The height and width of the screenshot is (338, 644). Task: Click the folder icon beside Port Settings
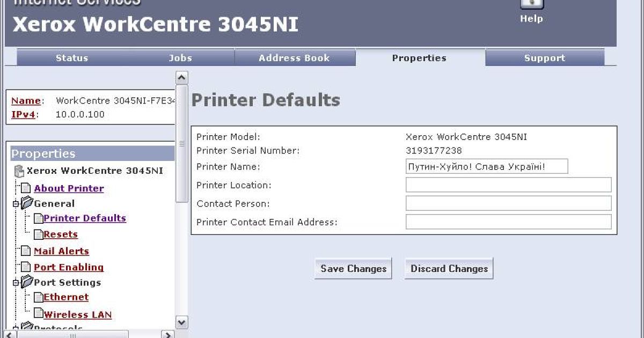tap(27, 282)
